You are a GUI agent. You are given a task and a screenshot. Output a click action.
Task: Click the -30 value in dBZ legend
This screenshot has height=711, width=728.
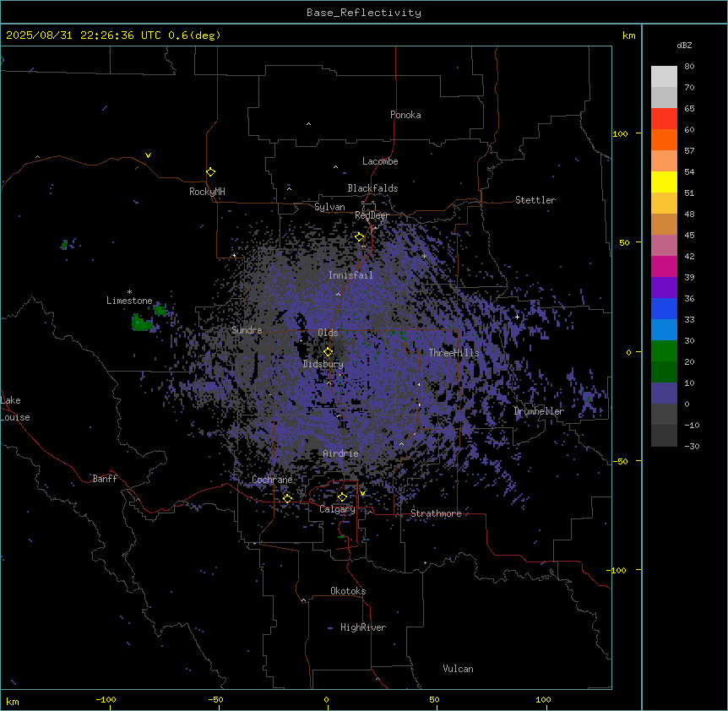[x=692, y=446]
